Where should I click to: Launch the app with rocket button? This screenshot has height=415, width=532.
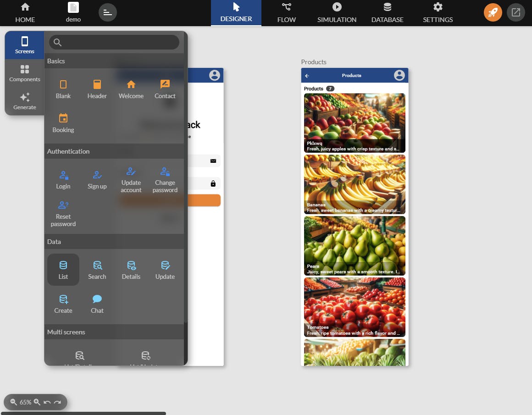(x=493, y=12)
